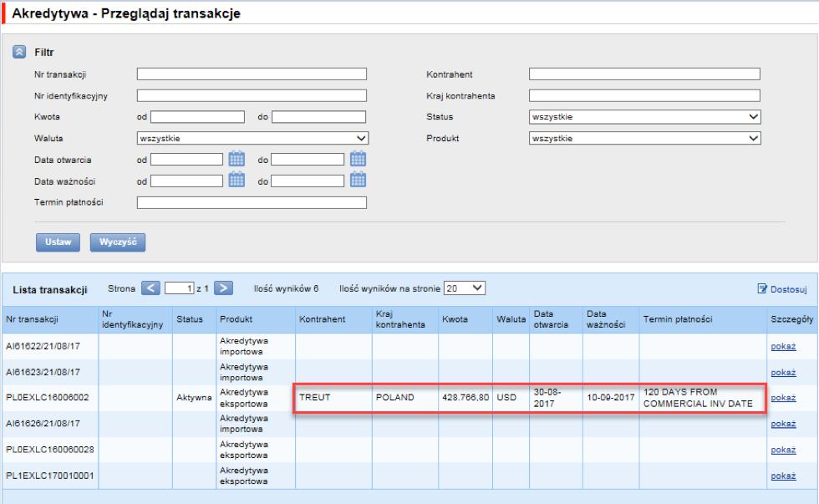Image resolution: width=819 pixels, height=504 pixels.
Task: Collapse the Filtr panel with the arrow icon
Action: (x=19, y=52)
